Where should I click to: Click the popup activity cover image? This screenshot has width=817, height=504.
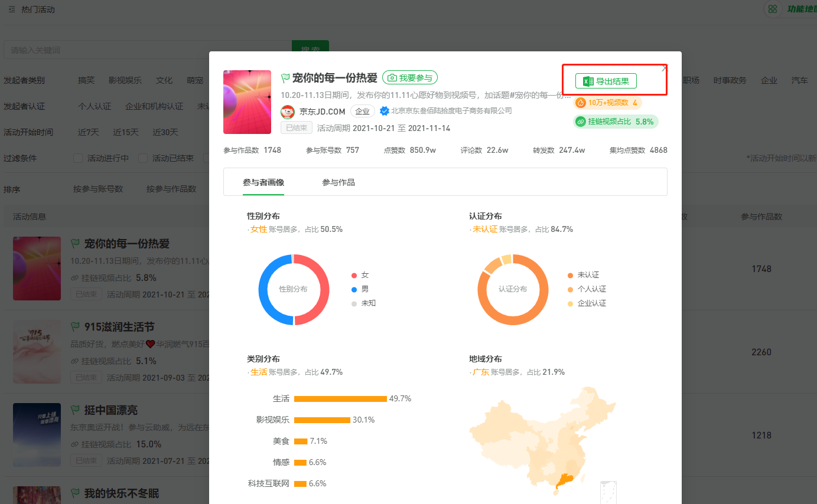[247, 102]
